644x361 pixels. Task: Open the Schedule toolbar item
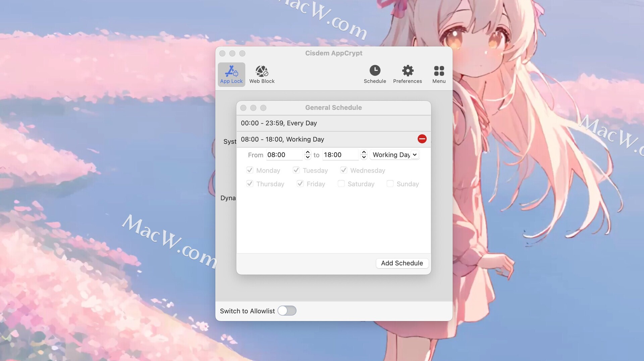coord(375,74)
